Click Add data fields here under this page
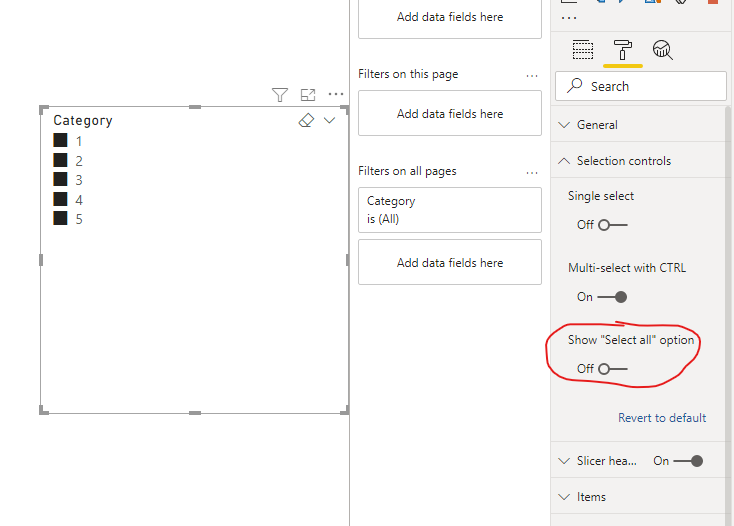The height and width of the screenshot is (526, 734). [450, 114]
